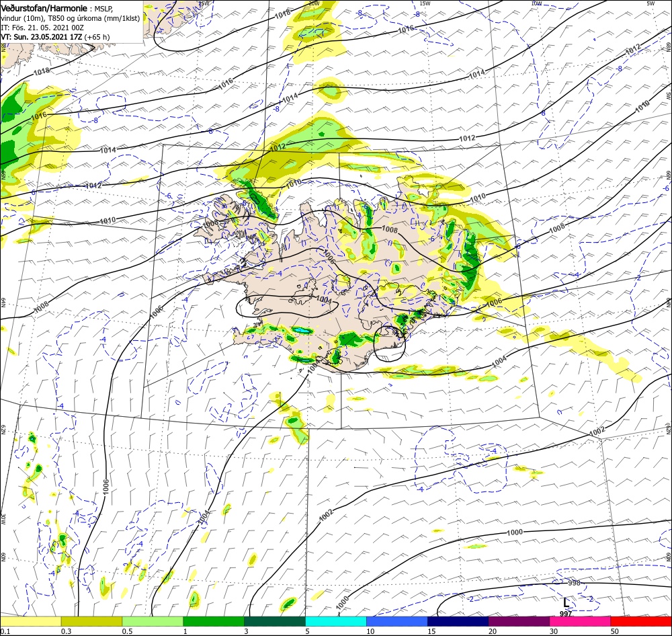Click the legend value '20'
The width and height of the screenshot is (672, 636).
(493, 631)
